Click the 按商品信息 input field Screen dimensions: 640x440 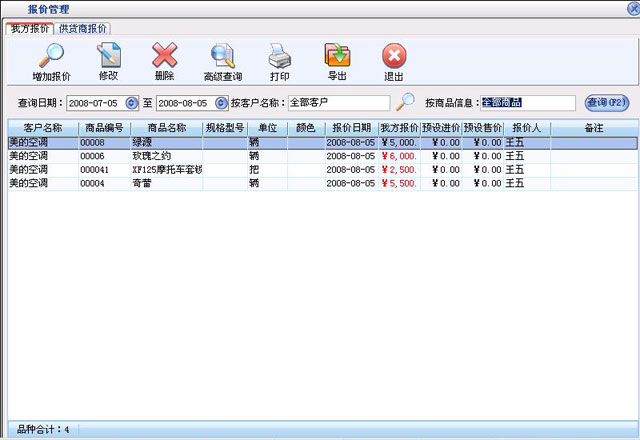pos(527,103)
